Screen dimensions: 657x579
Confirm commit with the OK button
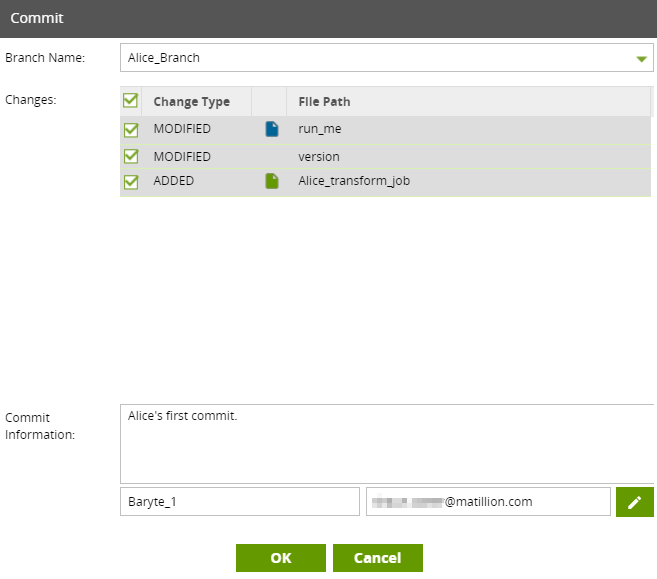point(281,558)
